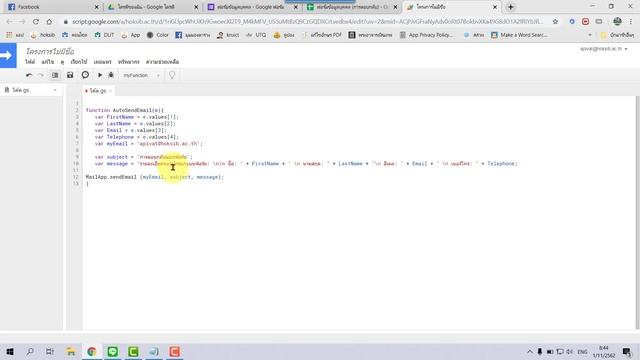Screen dimensions: 640x360
Task: Open File Explorer from the taskbar
Action: pos(71,351)
